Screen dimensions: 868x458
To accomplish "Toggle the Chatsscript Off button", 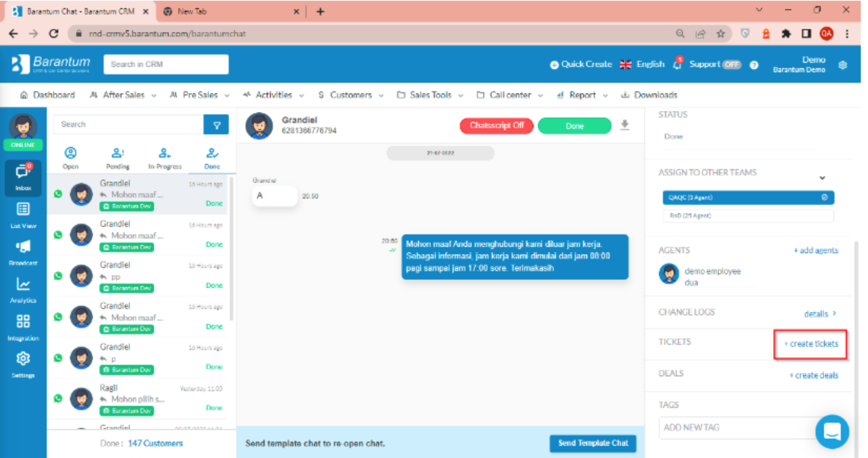I will coord(496,126).
